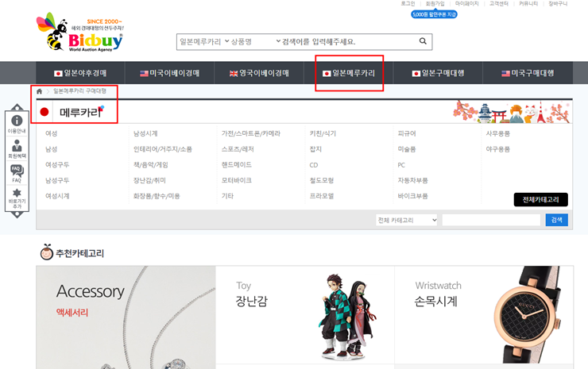
Task: Open 인테리어/거주지/소품 category
Action: point(163,149)
